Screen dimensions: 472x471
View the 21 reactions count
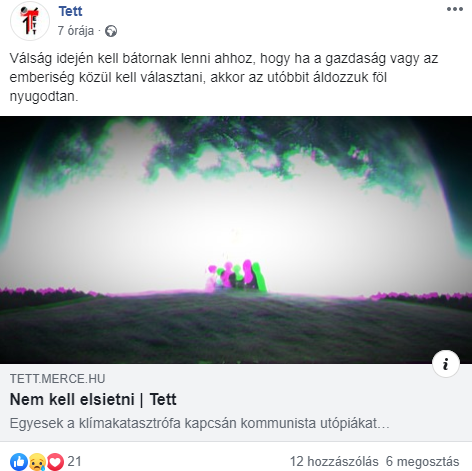tap(74, 462)
